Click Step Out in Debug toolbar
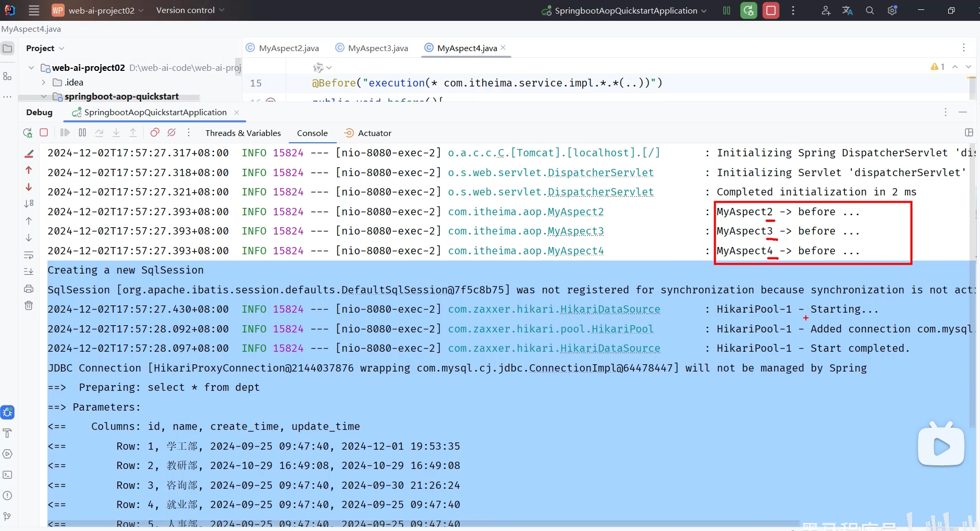This screenshot has width=980, height=531. pyautogui.click(x=133, y=133)
